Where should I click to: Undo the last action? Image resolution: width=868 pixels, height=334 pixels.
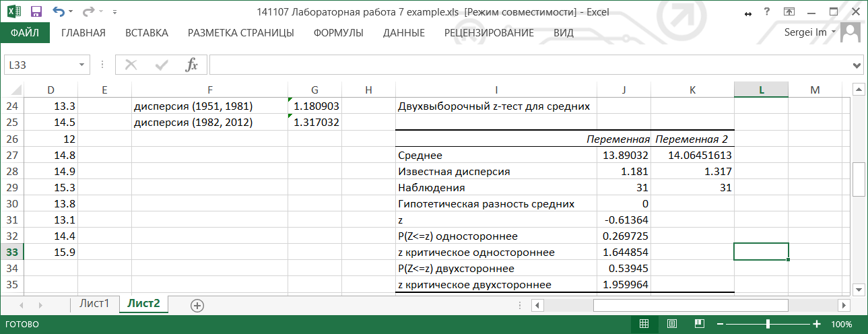coord(58,11)
